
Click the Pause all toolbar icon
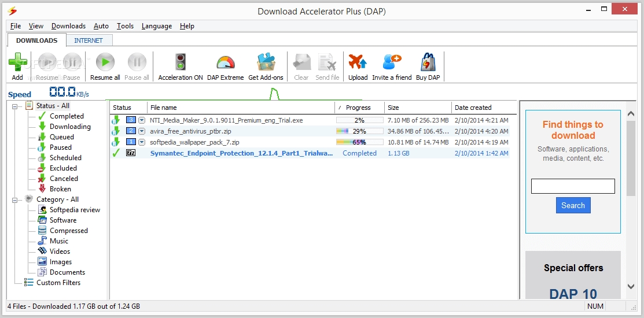137,63
